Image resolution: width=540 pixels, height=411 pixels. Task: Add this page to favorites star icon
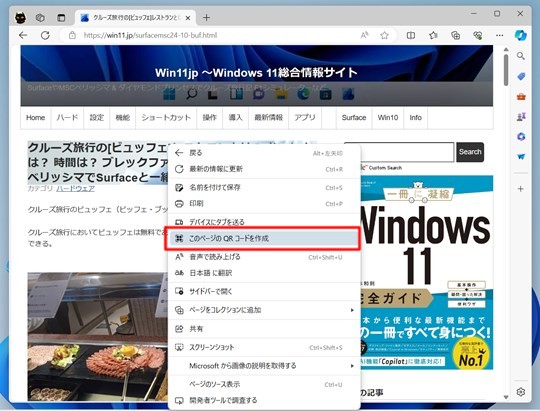tap(384, 35)
